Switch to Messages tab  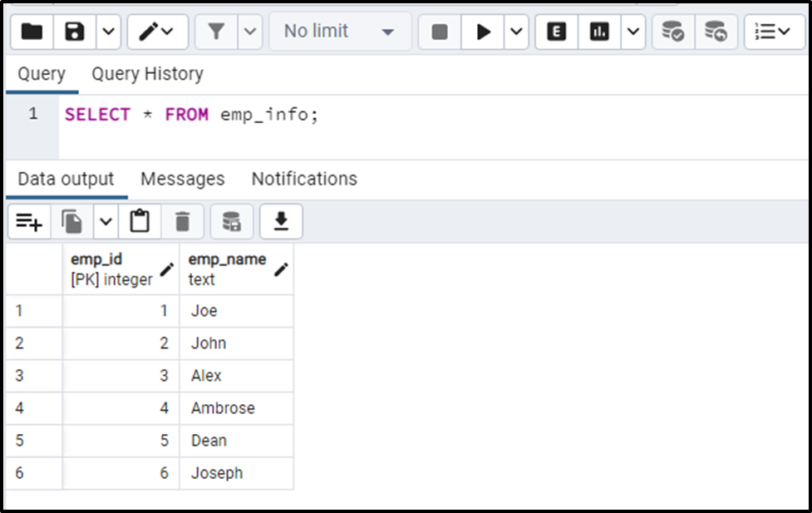(183, 179)
